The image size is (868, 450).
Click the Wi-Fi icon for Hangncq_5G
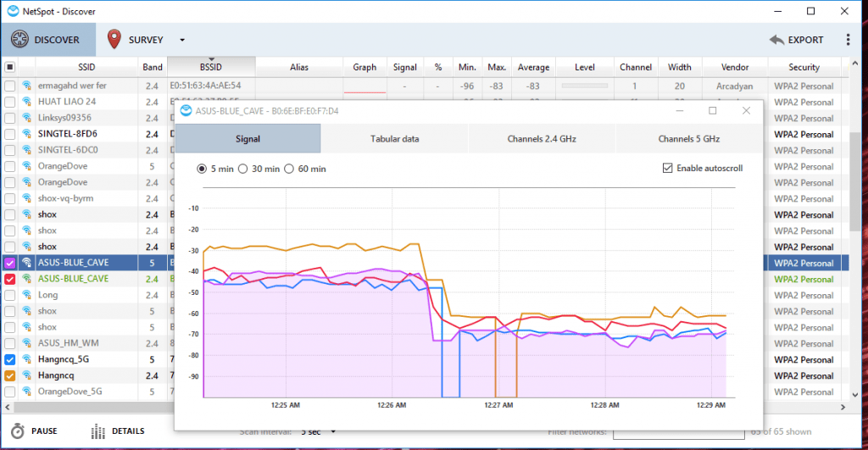(x=26, y=359)
